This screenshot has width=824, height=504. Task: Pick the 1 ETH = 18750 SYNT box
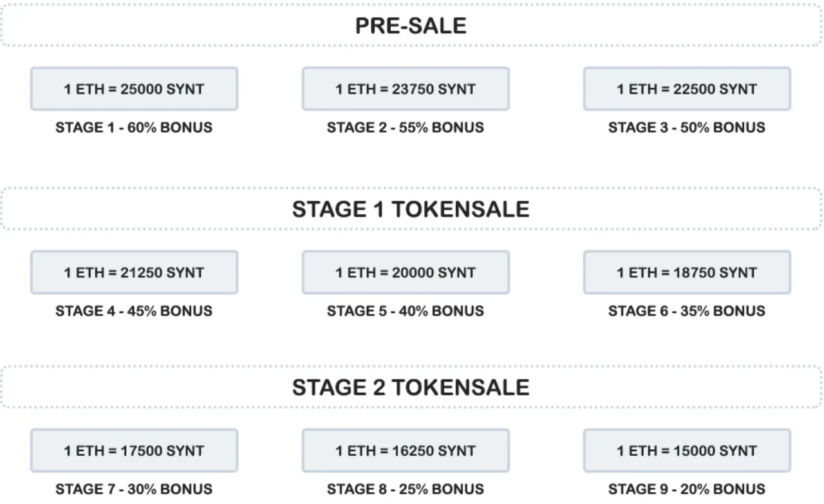[x=687, y=272]
